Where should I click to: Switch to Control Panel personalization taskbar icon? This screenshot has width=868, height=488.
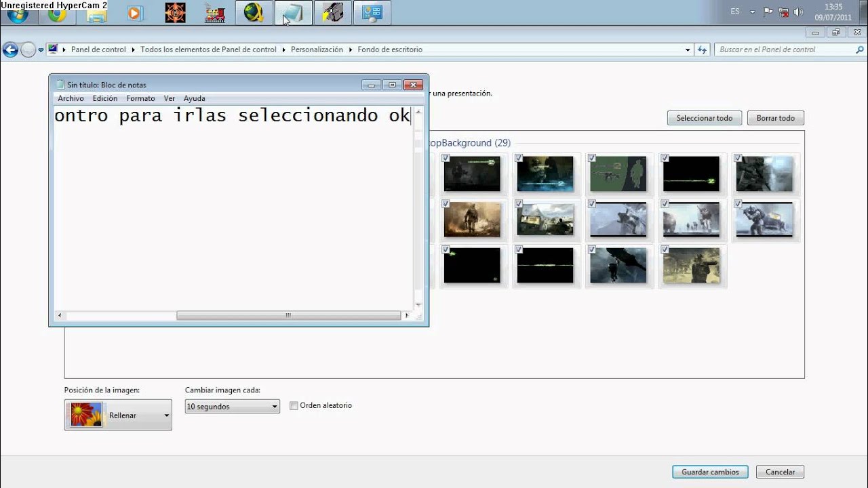[x=372, y=13]
